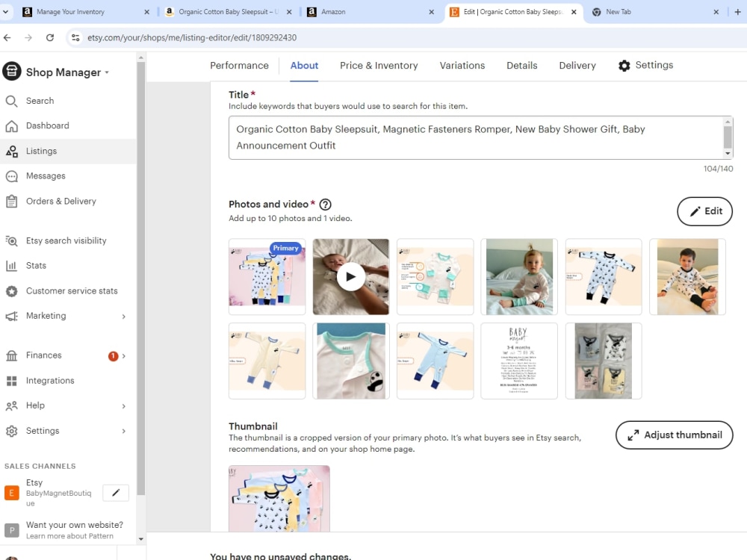This screenshot has height=560, width=747.
Task: Open the tab list dropdown arrow
Action: click(5, 12)
